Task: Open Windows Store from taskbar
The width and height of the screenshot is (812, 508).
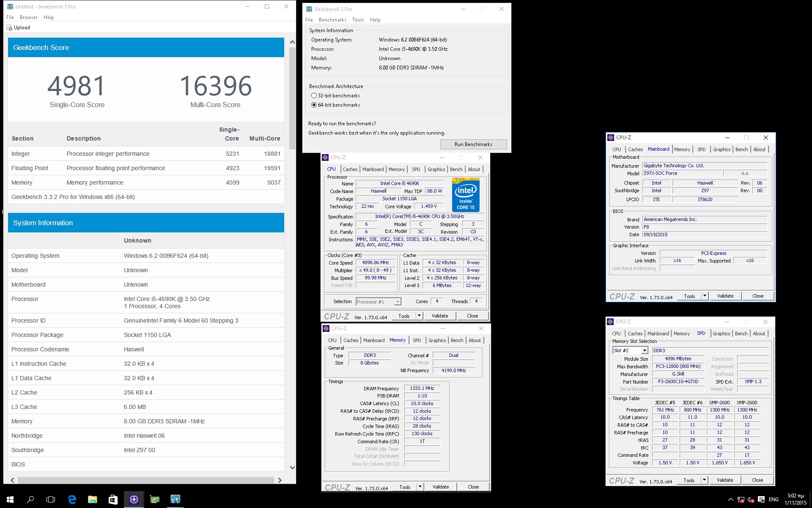Action: click(113, 500)
